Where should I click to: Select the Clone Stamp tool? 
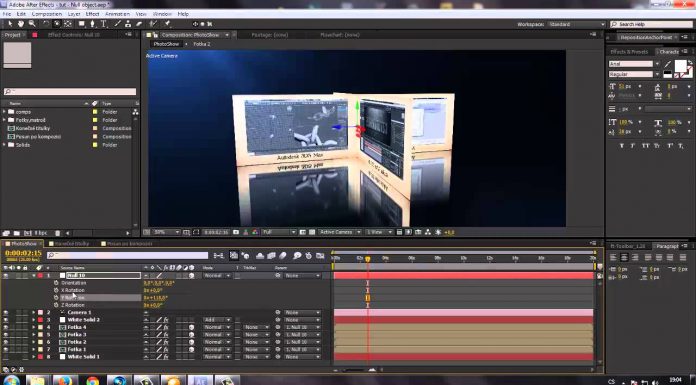point(128,24)
